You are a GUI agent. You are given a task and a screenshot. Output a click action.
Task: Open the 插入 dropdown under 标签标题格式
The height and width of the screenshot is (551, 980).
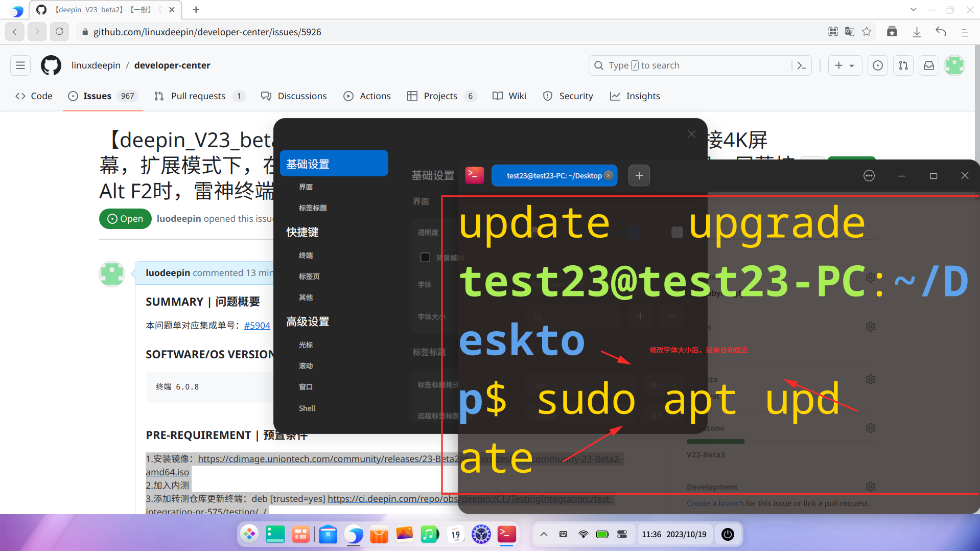[662, 385]
